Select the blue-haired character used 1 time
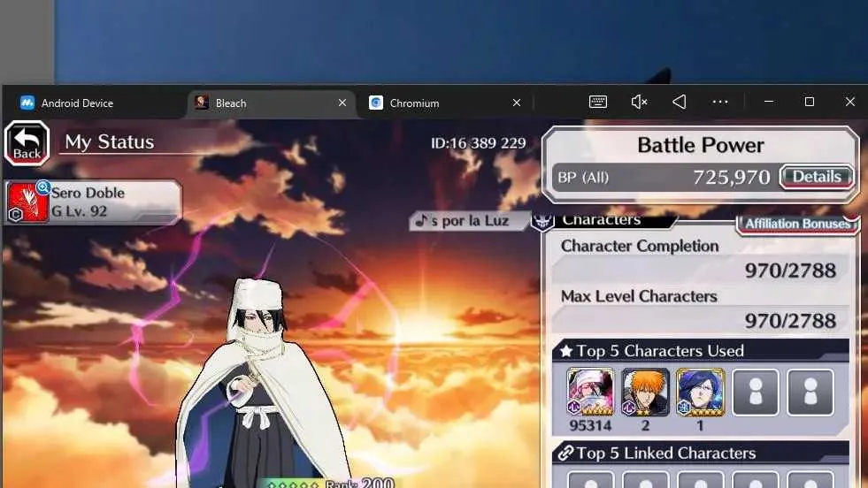This screenshot has height=488, width=868. 700,393
